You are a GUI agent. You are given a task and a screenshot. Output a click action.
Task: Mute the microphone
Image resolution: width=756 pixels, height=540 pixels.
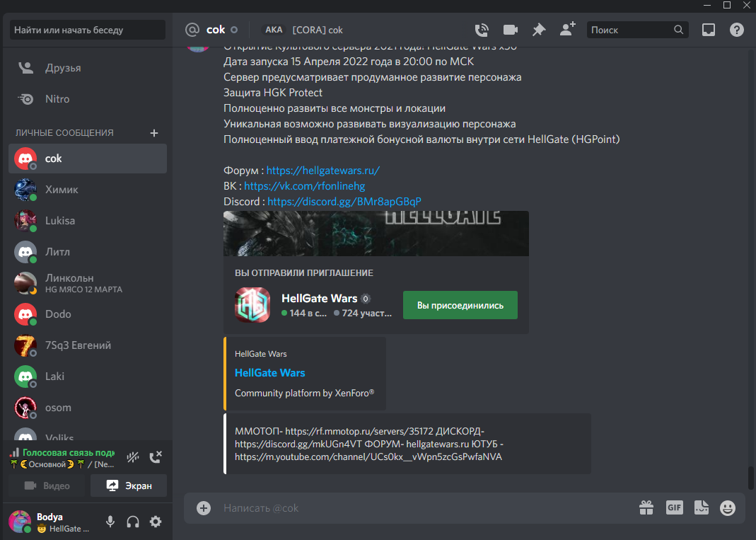pos(110,522)
